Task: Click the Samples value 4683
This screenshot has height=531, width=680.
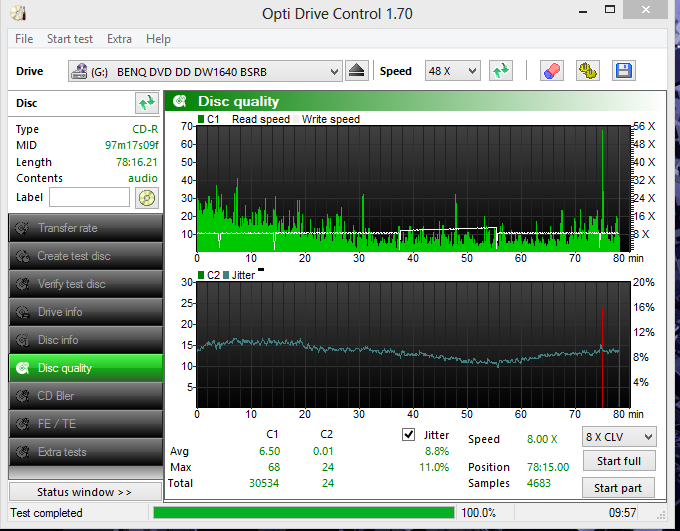Action: [x=539, y=483]
